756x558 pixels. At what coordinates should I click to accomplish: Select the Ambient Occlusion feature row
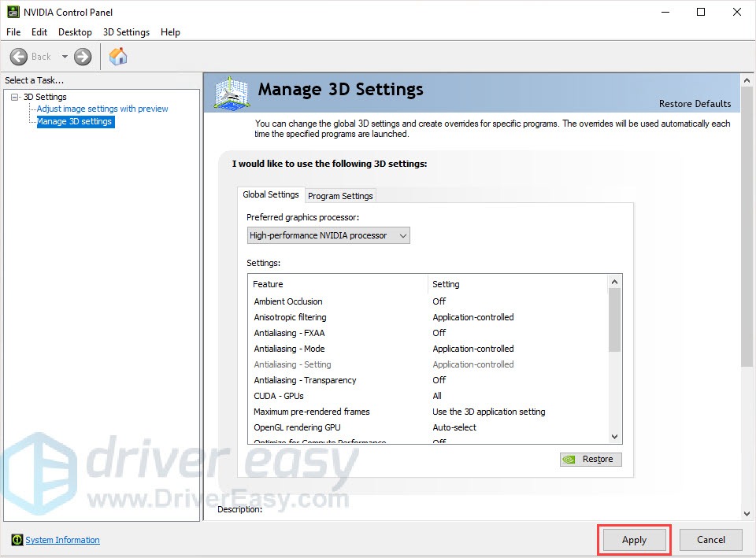coord(288,301)
